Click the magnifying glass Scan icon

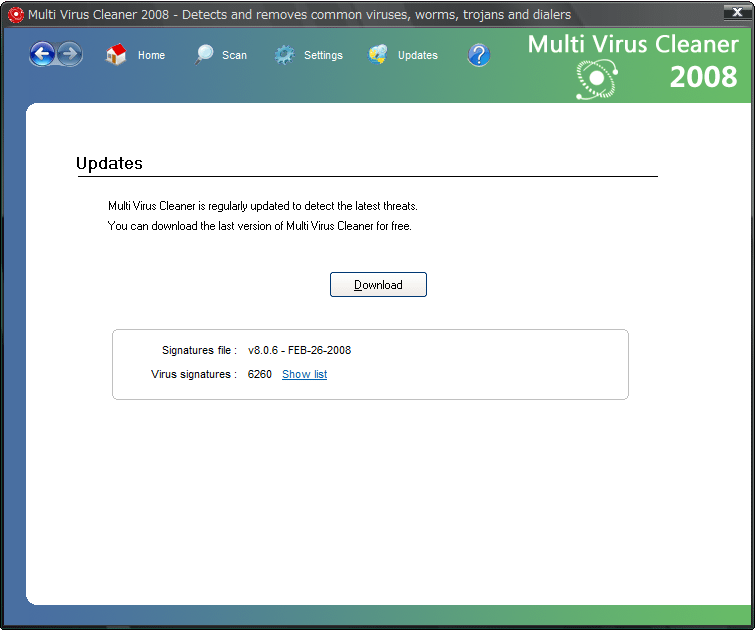pos(204,54)
